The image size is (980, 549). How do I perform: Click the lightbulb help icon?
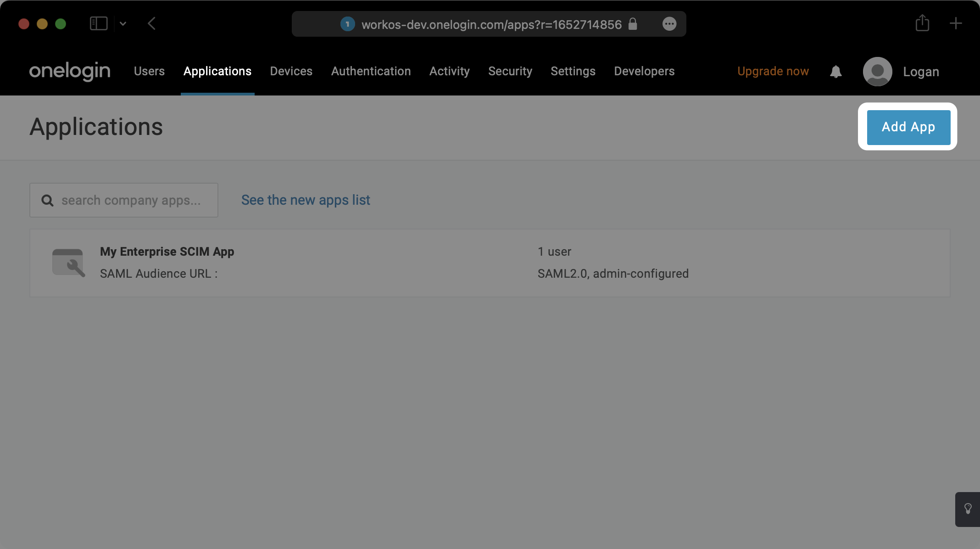point(967,509)
